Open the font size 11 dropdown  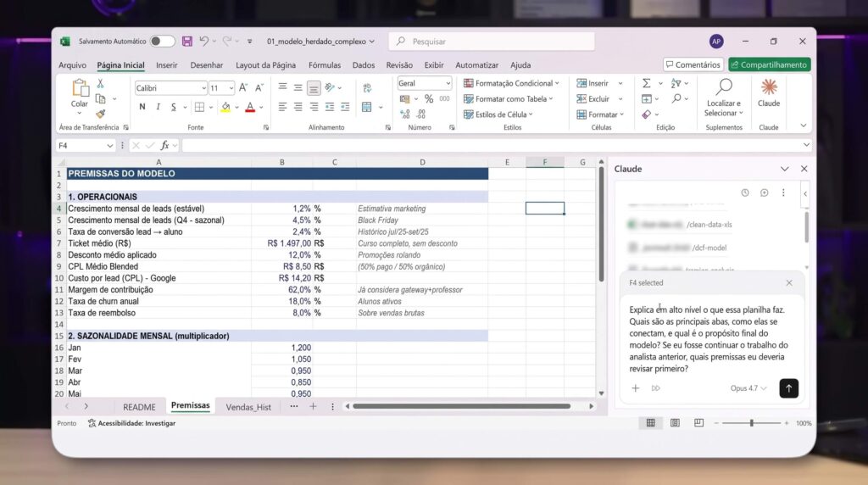click(231, 88)
